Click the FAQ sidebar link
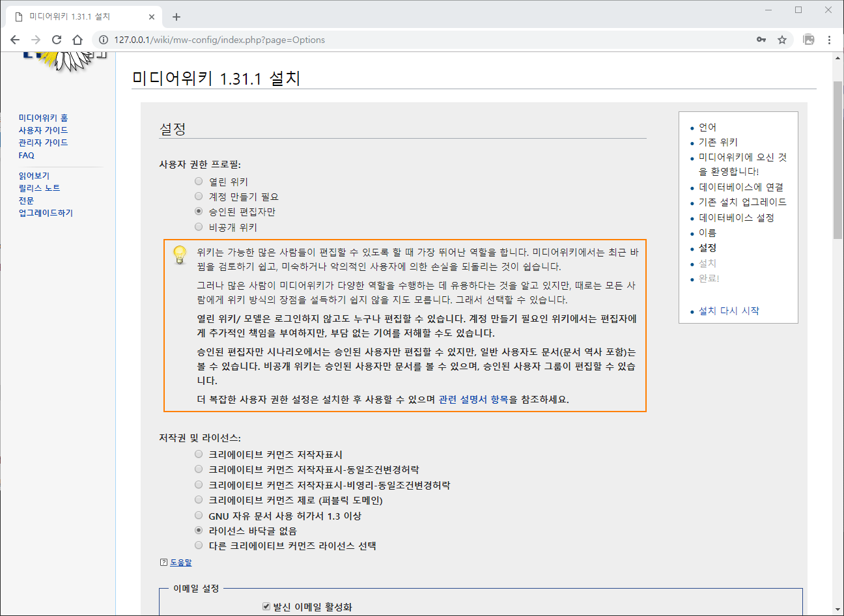 click(x=26, y=155)
